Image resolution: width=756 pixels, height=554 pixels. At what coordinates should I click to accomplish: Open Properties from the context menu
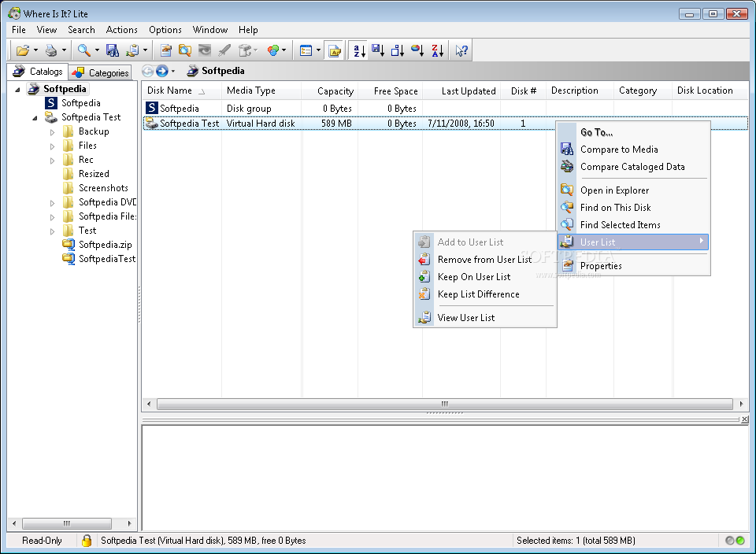633,266
